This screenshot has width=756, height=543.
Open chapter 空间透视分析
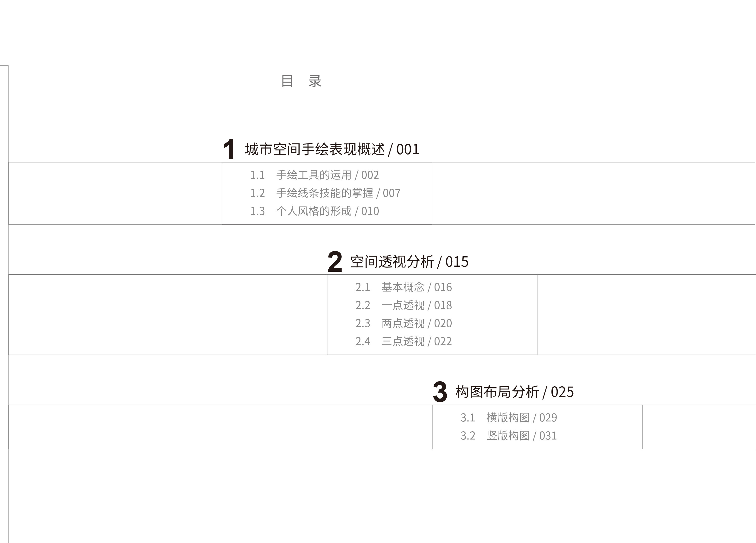392,262
